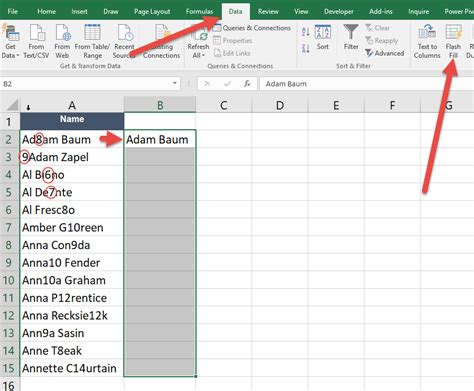Select column C header
Screen dimensions: 474x391
(224, 105)
